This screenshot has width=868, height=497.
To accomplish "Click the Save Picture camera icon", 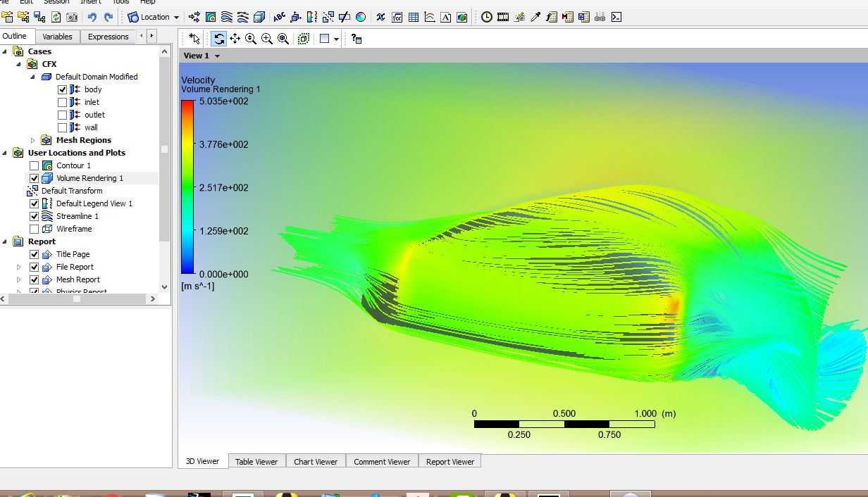I will (72, 17).
